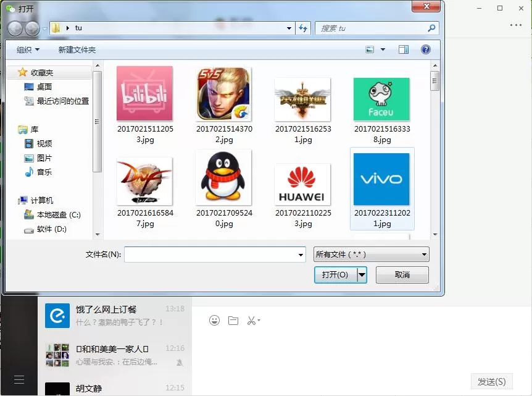Select the bilibili image 20170215112053.jpg
Screen dimensions: 532x396
point(145,105)
